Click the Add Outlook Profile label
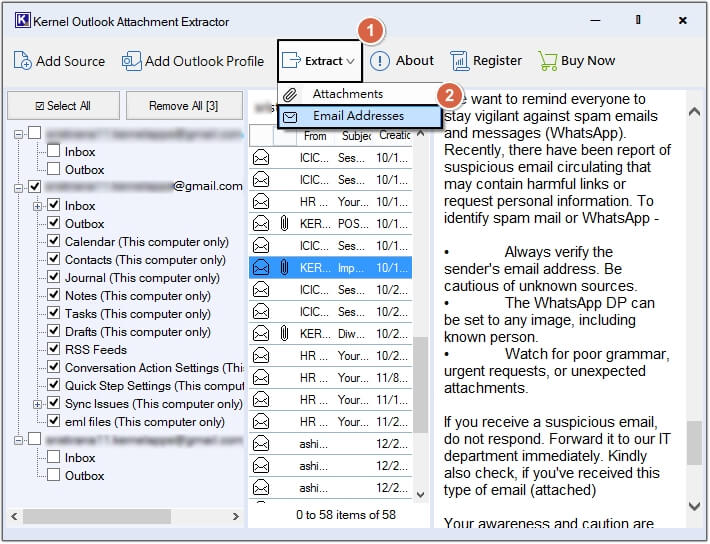Viewport: 710px width, 544px height. (205, 61)
